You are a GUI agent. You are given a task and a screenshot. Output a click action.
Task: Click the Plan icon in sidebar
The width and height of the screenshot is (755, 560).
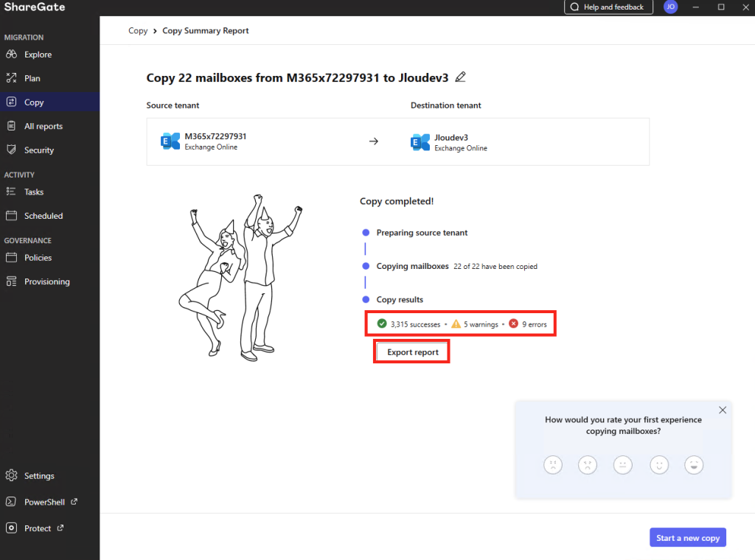[12, 78]
